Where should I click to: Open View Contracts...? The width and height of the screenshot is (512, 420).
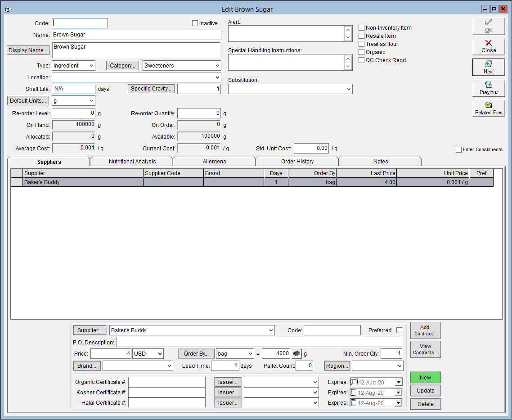point(425,349)
